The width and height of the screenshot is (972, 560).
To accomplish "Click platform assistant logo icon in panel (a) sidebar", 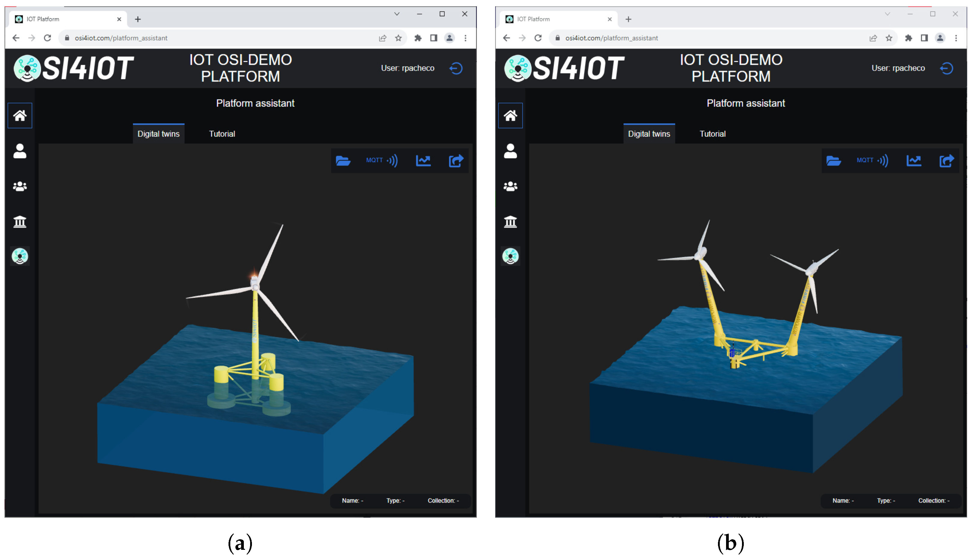I will tap(20, 256).
